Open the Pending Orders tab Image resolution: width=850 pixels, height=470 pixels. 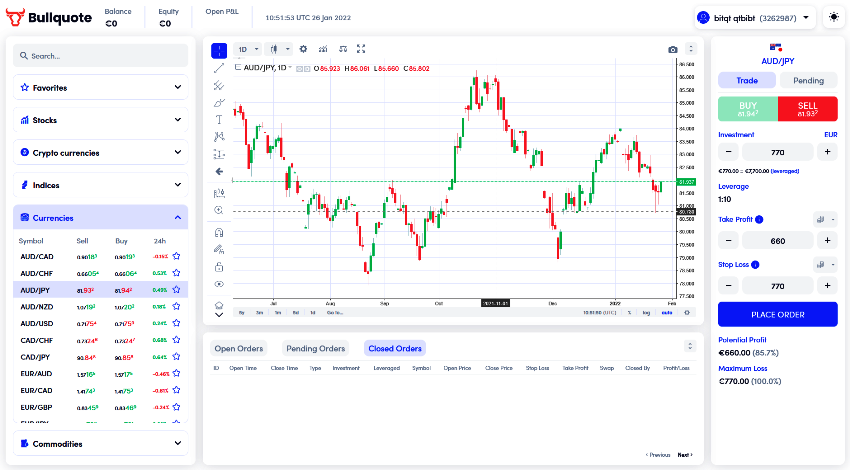(x=315, y=349)
